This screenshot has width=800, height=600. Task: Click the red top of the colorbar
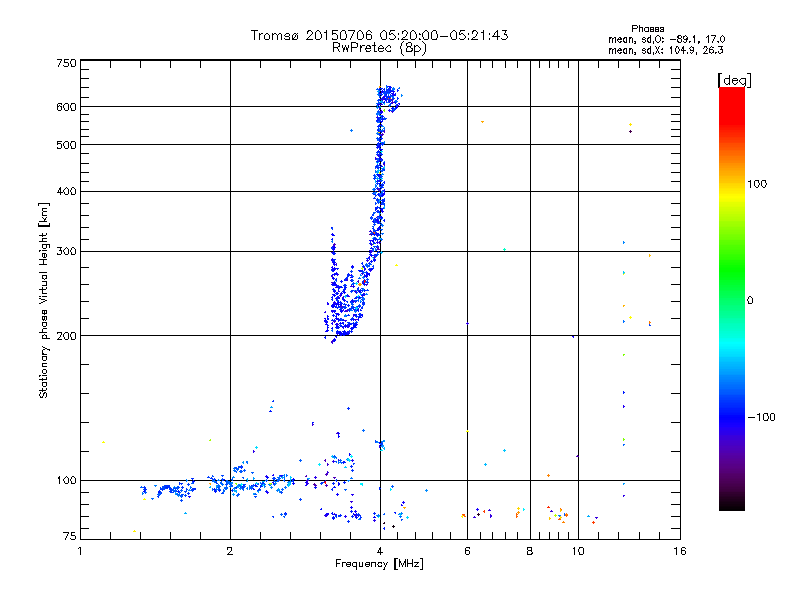click(x=732, y=102)
